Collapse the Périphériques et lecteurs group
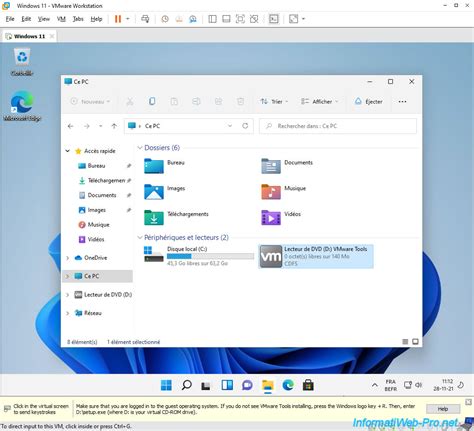This screenshot has width=474, height=431. [140, 237]
